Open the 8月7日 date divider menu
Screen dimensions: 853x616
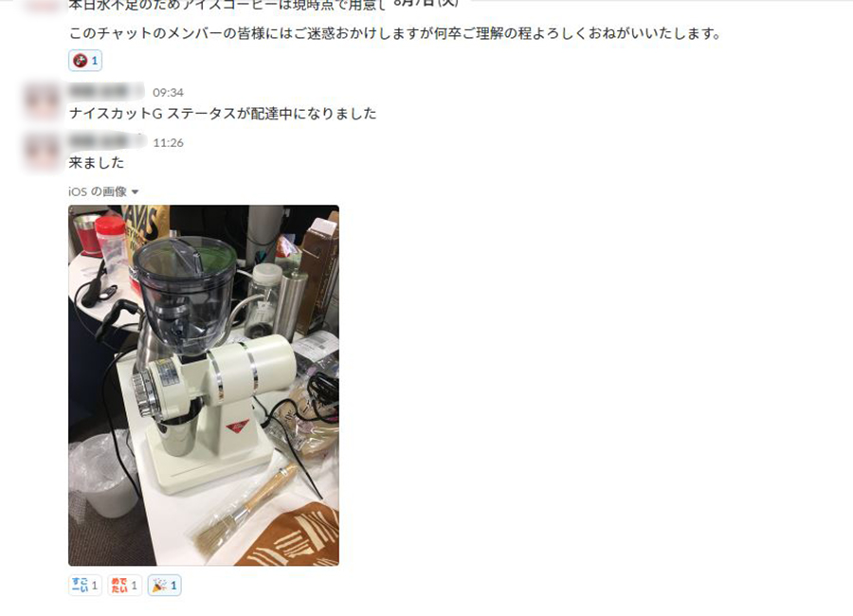pos(426,3)
